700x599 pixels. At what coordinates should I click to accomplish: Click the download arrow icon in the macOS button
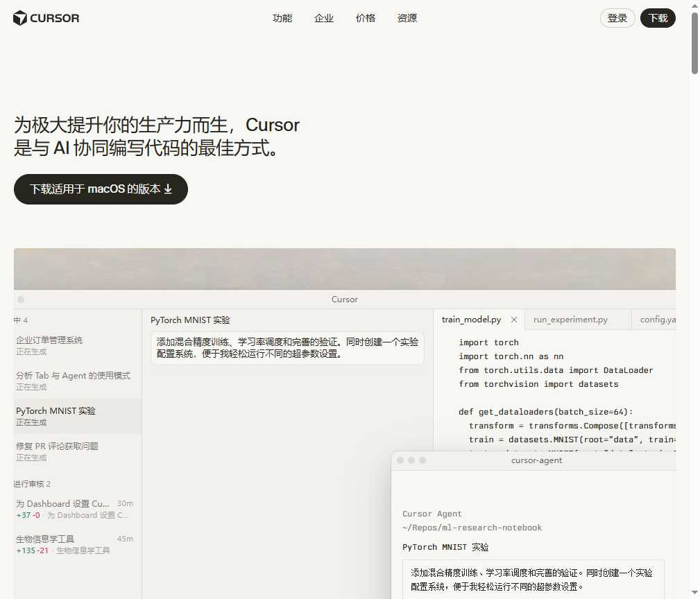pyautogui.click(x=167, y=189)
